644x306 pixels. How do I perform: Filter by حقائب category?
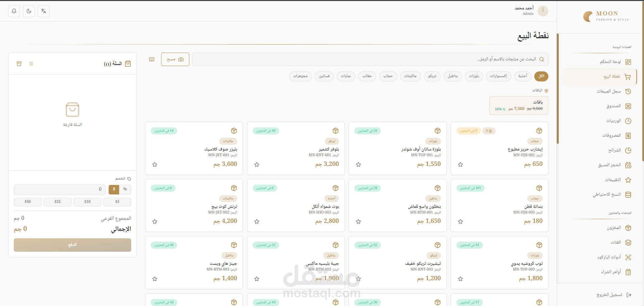[x=367, y=76]
